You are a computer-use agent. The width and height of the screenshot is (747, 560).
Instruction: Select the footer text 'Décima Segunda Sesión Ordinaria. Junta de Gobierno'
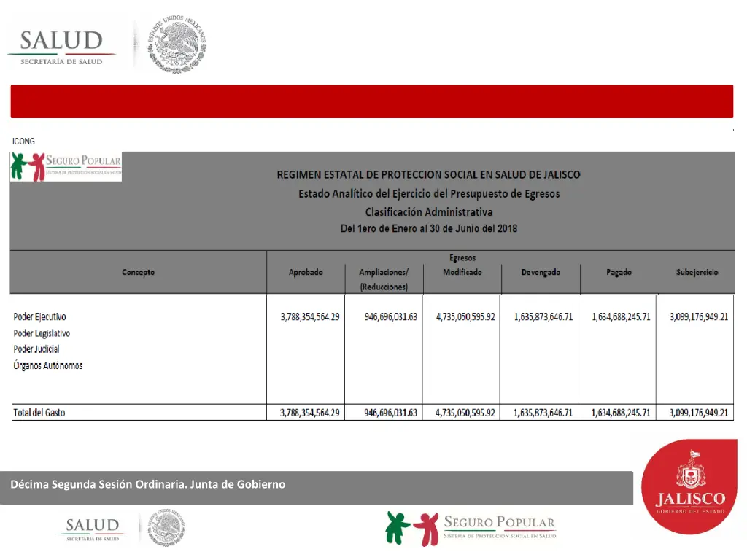(147, 484)
